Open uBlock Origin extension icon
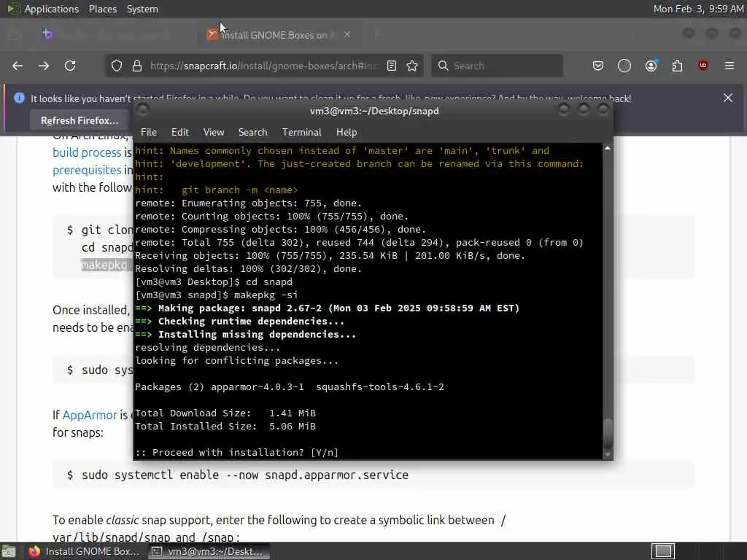 (x=703, y=66)
